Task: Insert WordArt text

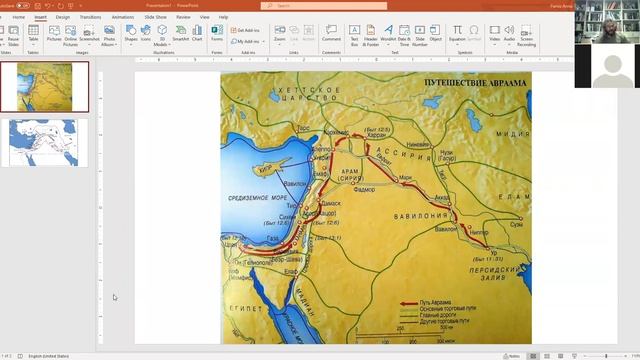Action: click(x=388, y=35)
